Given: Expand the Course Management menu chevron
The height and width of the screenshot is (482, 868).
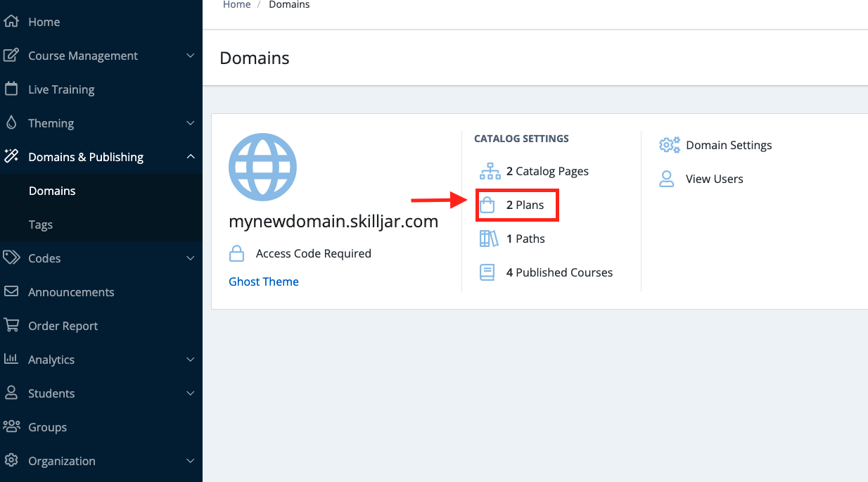Looking at the screenshot, I should (x=190, y=56).
